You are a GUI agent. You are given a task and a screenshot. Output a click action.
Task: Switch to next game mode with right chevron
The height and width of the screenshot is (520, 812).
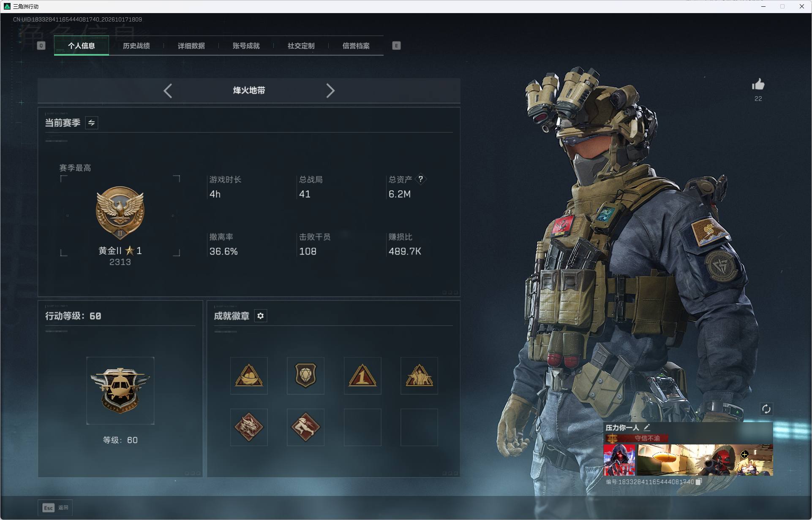(330, 91)
